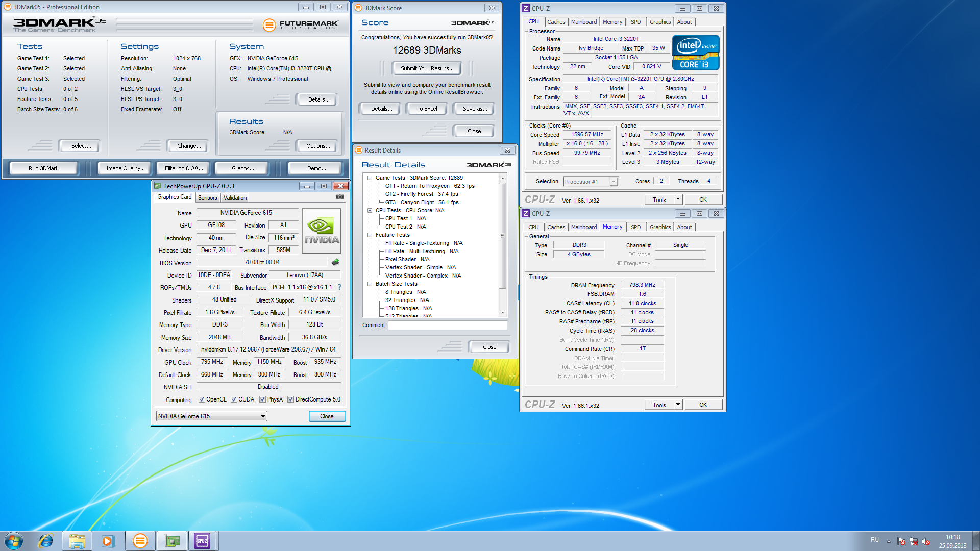Toggle the OpenCL checkbox
The height and width of the screenshot is (551, 980).
(x=202, y=399)
